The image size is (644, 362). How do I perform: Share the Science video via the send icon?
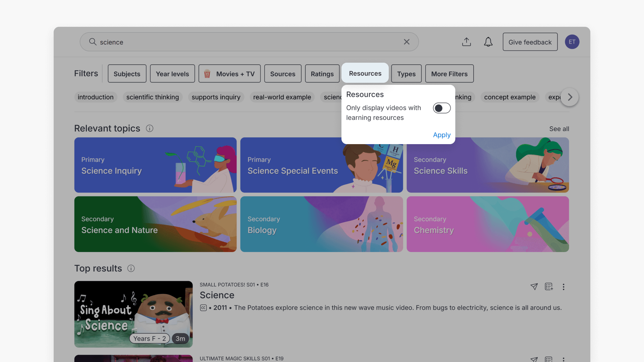point(534,287)
